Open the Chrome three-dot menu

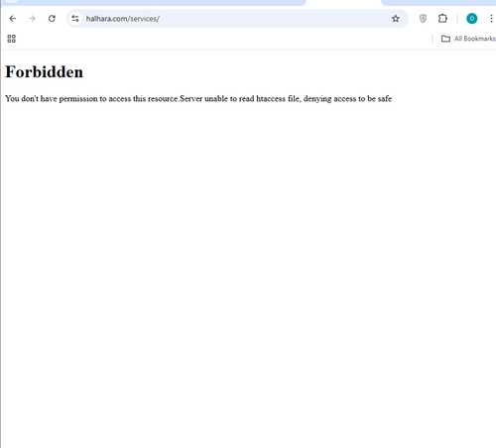pyautogui.click(x=491, y=19)
